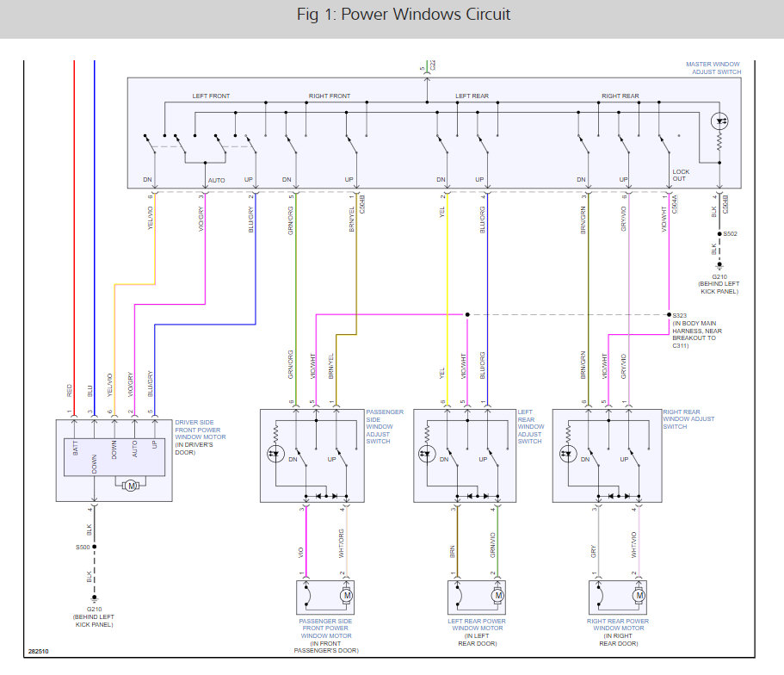Click the M motor symbol in passenger side front motor
The width and height of the screenshot is (784, 675).
click(x=347, y=596)
